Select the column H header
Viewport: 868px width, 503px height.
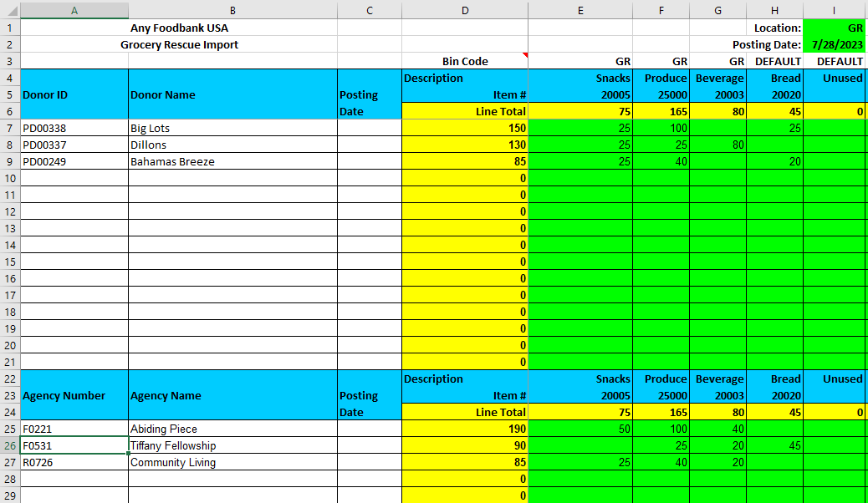(x=774, y=10)
